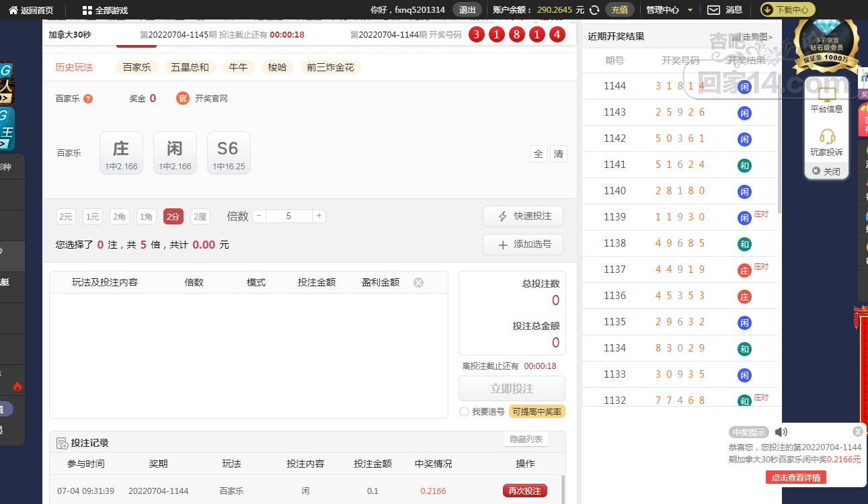Viewport: 868px width, 504px height.
Task: Expand the 管理中心 dropdown menu
Action: 690,10
